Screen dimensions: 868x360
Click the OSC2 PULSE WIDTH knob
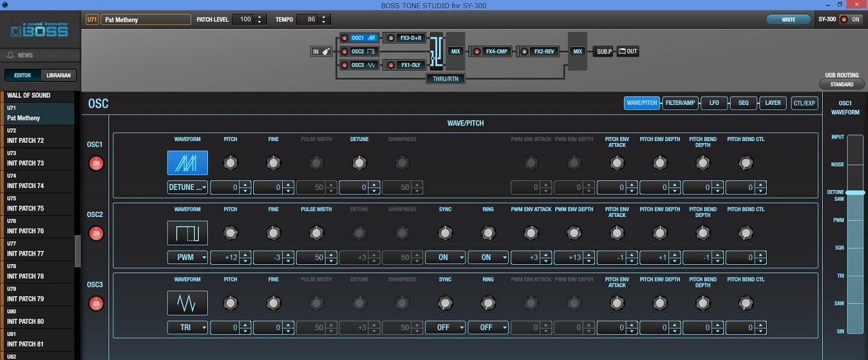click(316, 233)
